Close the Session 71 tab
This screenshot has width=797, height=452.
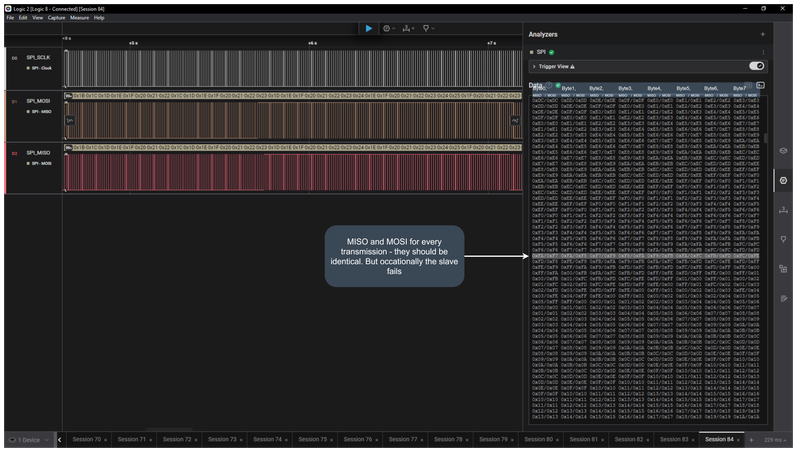[150, 440]
